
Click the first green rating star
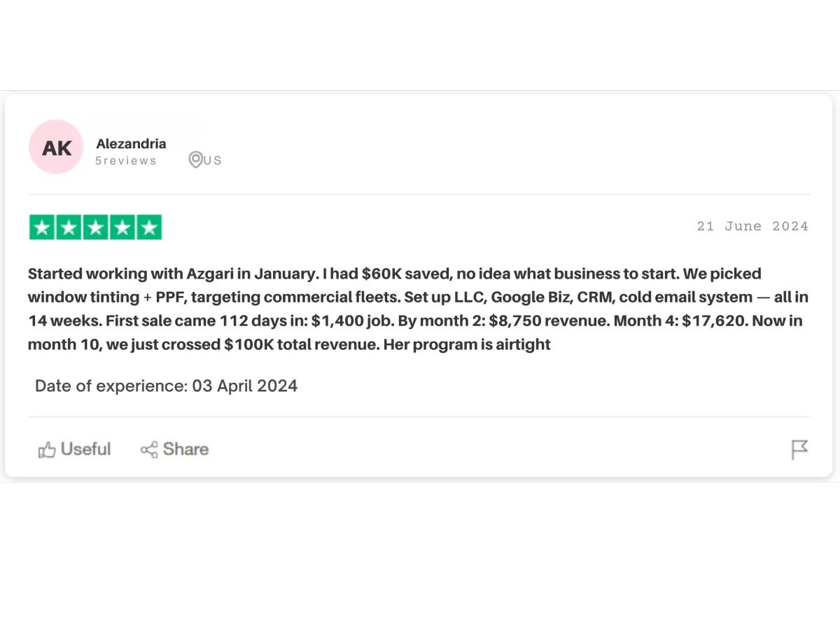[42, 227]
